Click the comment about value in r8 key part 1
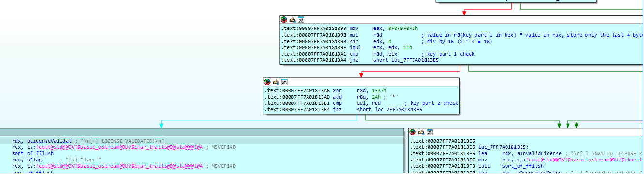This screenshot has height=174, width=644. [x=532, y=35]
